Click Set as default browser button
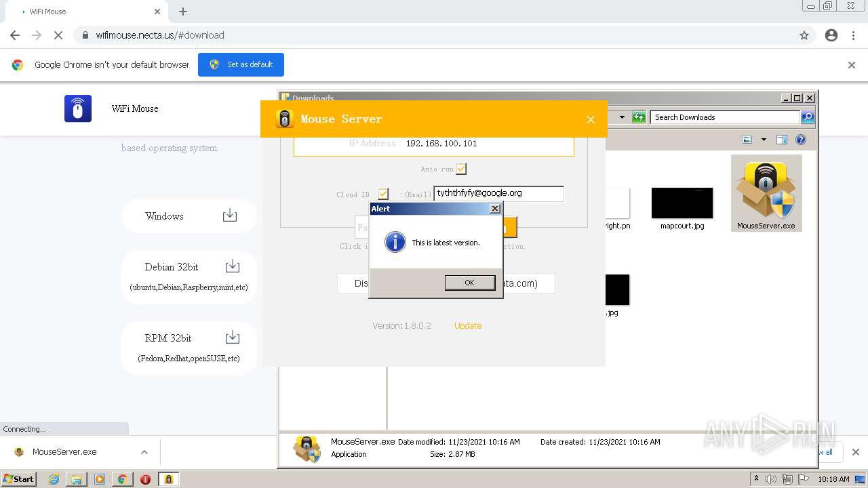This screenshot has height=488, width=868. pos(241,64)
